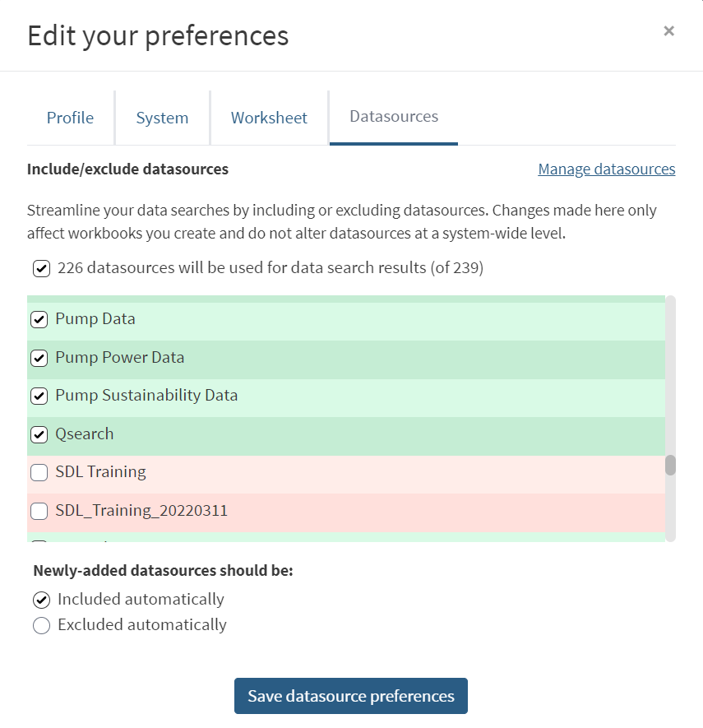Close the preferences dialog with X
Screen dimensions: 703x728
[x=668, y=31]
